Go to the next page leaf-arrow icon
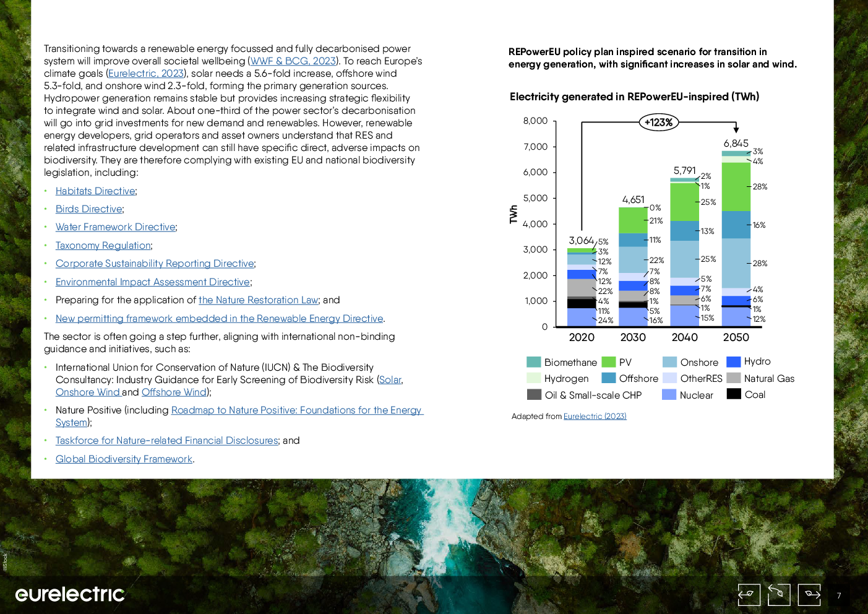 click(809, 595)
